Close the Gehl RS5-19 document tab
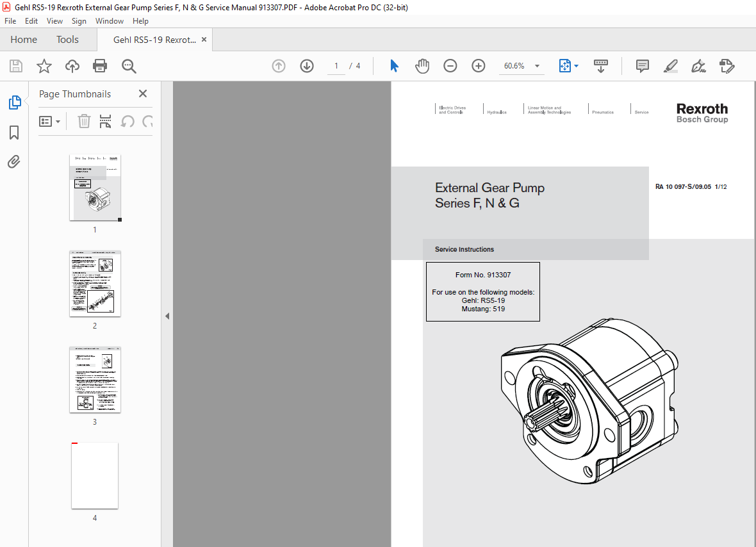The height and width of the screenshot is (547, 756). (204, 40)
